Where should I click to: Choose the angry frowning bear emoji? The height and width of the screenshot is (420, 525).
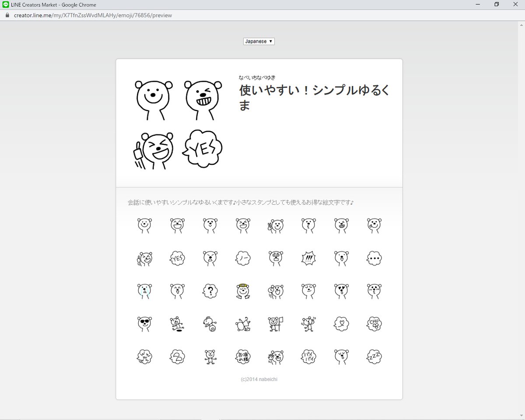(210, 259)
